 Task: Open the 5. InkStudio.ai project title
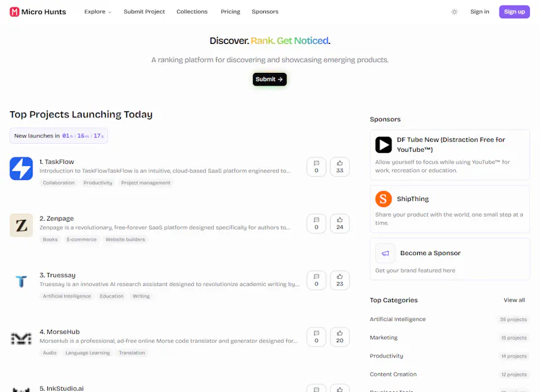[x=61, y=388]
